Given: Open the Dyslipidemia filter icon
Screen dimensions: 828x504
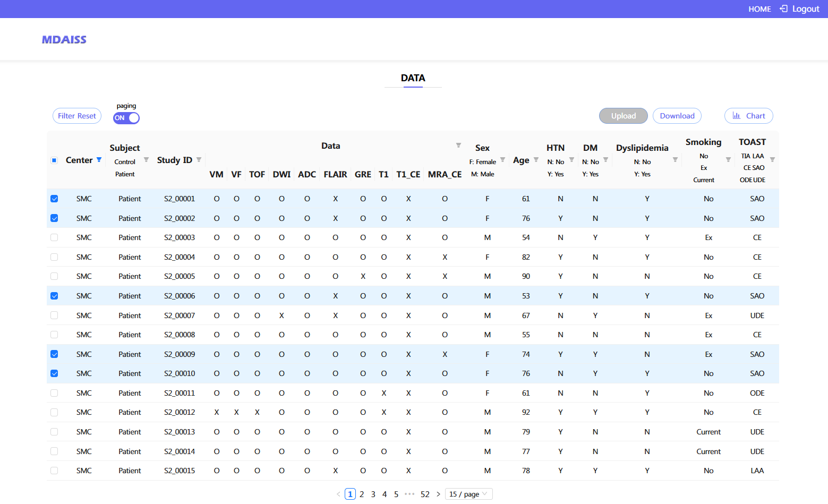Looking at the screenshot, I should (x=675, y=160).
